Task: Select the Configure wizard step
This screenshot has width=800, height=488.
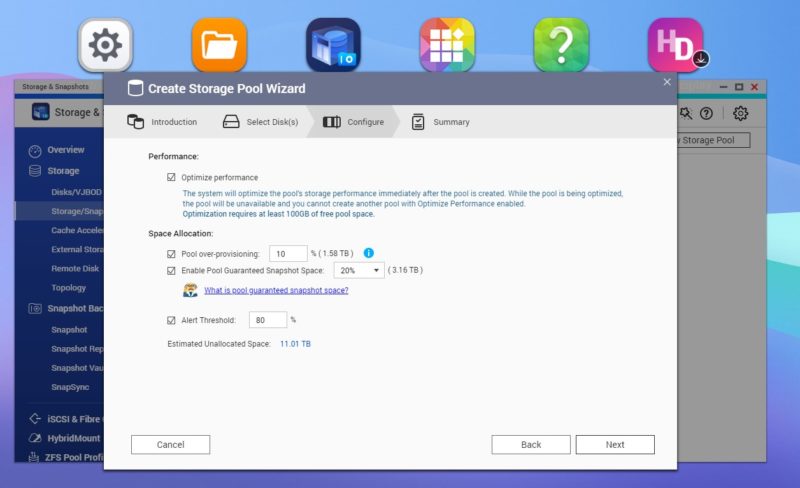Action: [353, 122]
